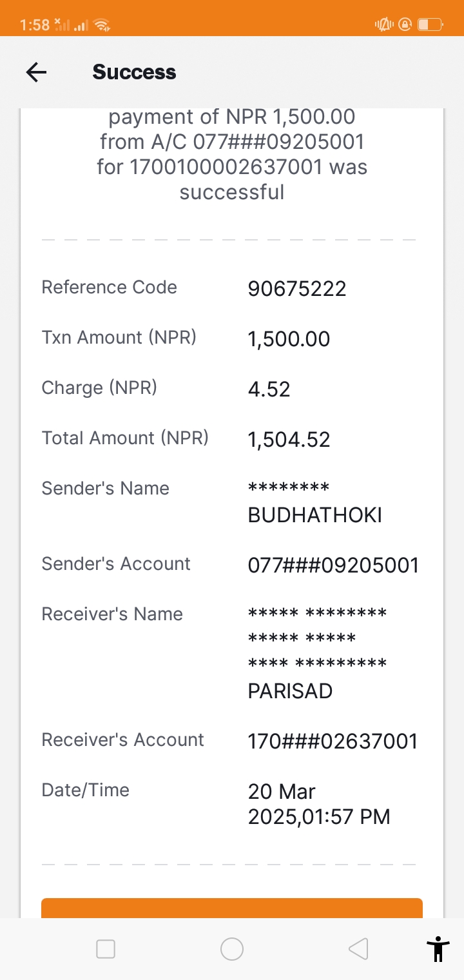The width and height of the screenshot is (464, 980).
Task: Tap the Wi-Fi signal icon
Action: click(x=102, y=25)
